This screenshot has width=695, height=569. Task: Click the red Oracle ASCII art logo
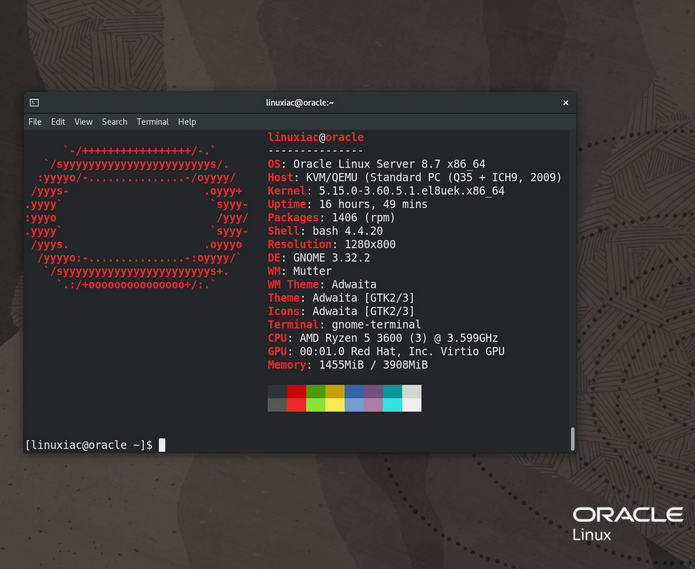click(x=137, y=218)
